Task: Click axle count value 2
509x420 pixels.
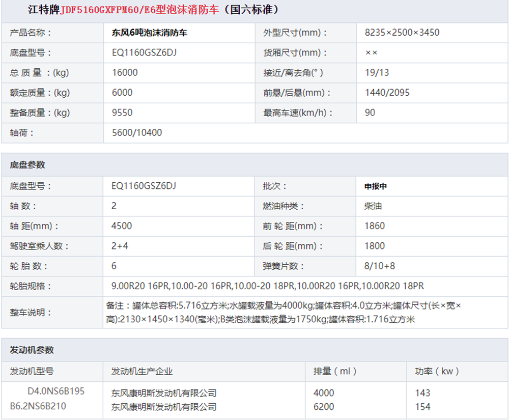Action: pyautogui.click(x=114, y=206)
